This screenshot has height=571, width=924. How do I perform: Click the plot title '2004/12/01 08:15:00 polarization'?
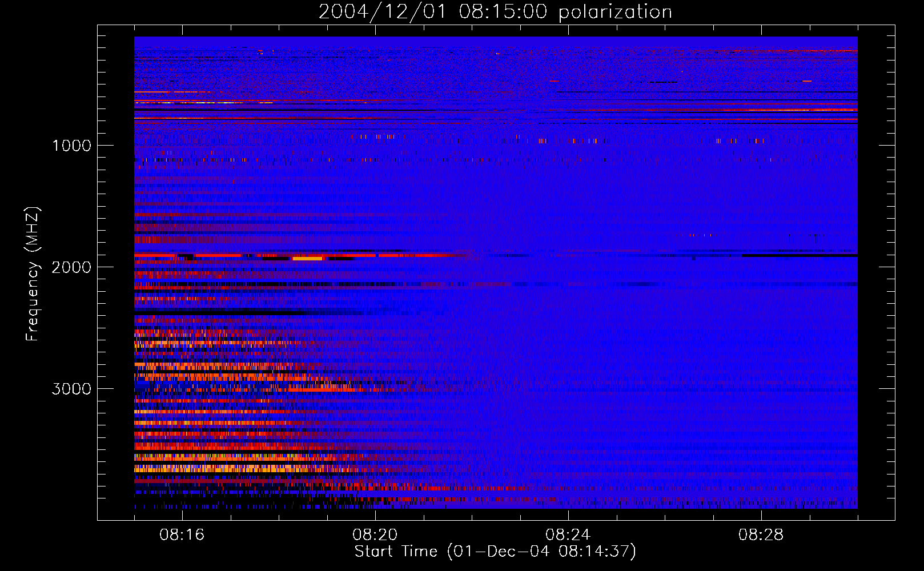pos(495,11)
